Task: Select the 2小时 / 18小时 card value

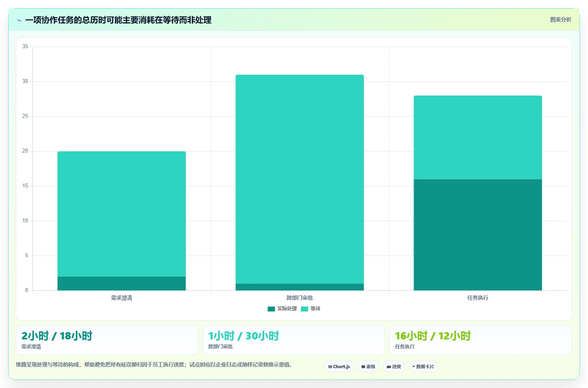Action: click(x=57, y=336)
